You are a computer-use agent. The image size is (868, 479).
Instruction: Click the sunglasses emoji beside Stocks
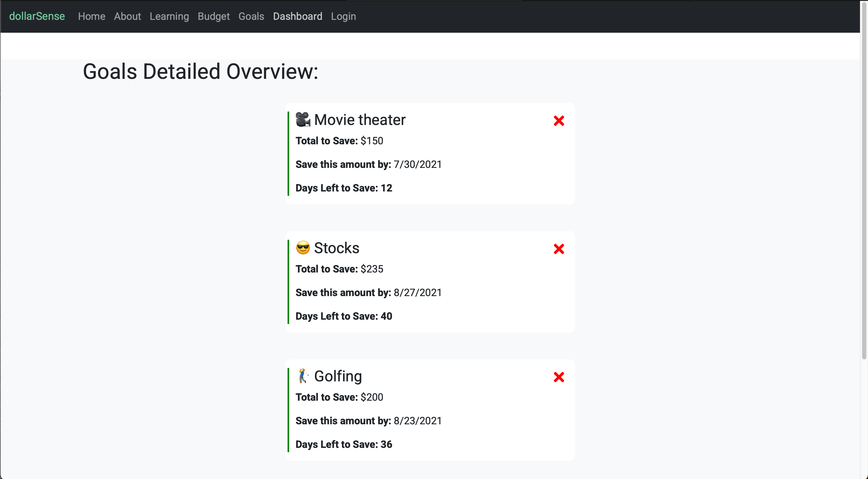[303, 248]
